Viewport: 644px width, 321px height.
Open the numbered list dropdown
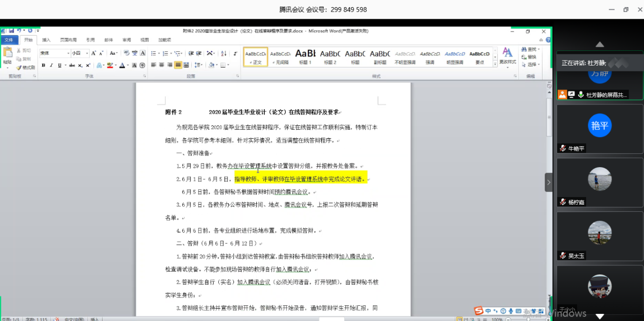[x=171, y=53]
